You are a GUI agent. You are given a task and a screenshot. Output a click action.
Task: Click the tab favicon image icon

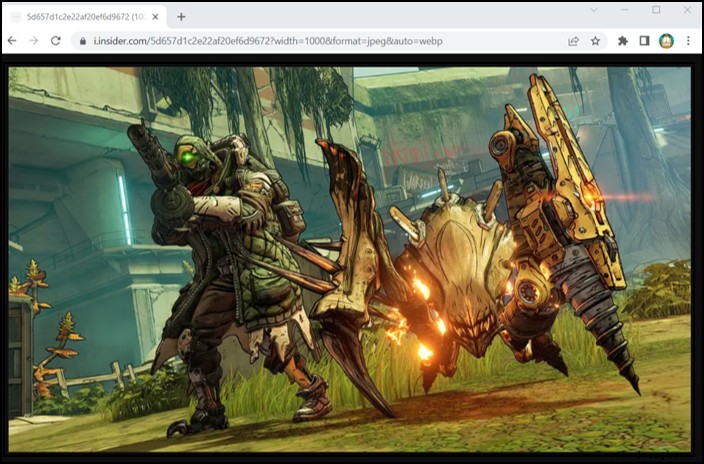(16, 17)
